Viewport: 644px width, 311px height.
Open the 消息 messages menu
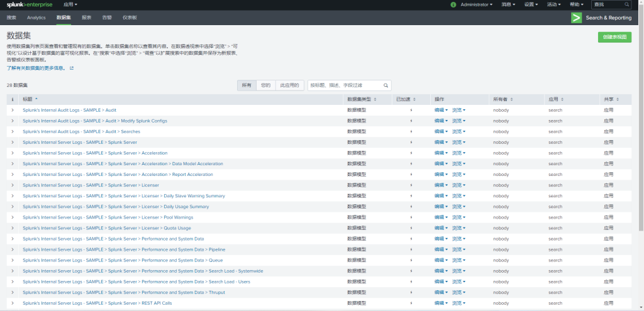click(x=508, y=4)
